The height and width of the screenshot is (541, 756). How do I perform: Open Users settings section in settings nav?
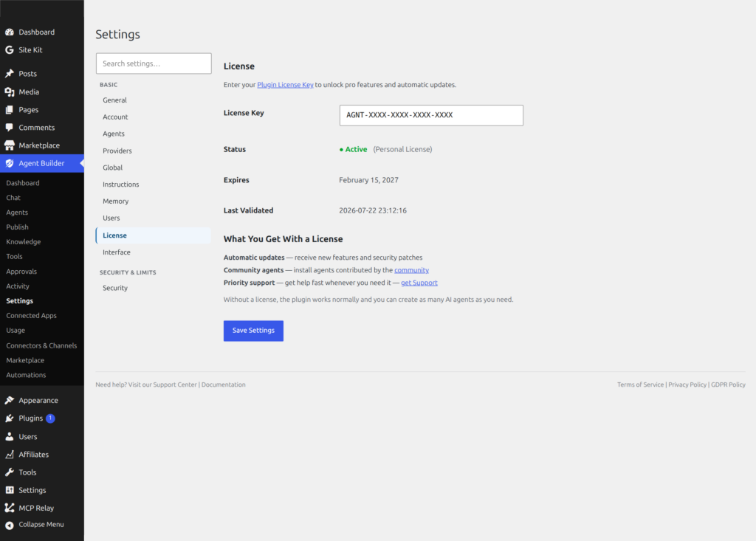coord(111,218)
